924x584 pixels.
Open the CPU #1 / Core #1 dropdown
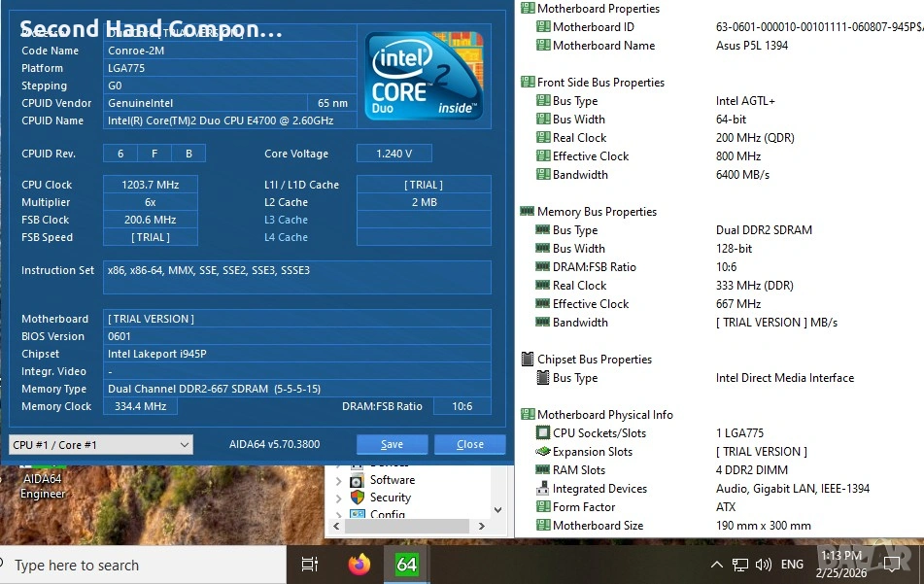[101, 445]
